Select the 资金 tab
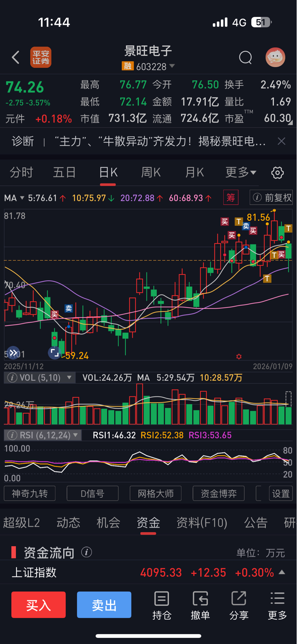Screen dimensions: 297x644 coord(148,523)
